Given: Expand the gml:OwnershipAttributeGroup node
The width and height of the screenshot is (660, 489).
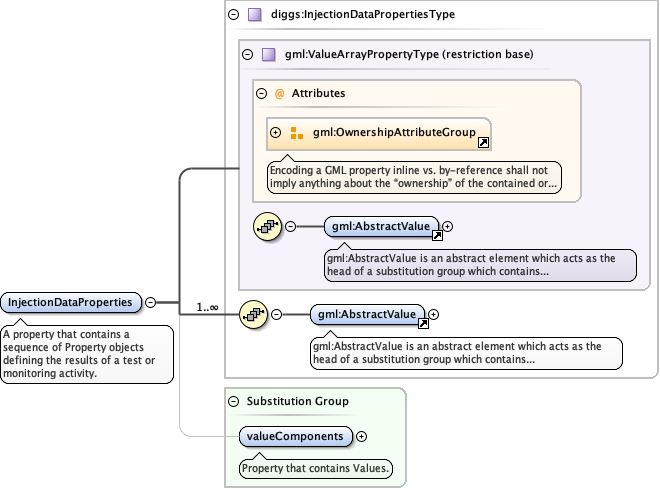Looking at the screenshot, I should [x=275, y=132].
